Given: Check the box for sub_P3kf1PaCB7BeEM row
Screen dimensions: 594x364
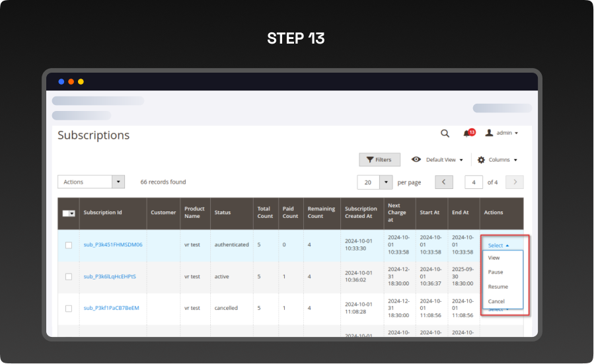Looking at the screenshot, I should 69,309.
